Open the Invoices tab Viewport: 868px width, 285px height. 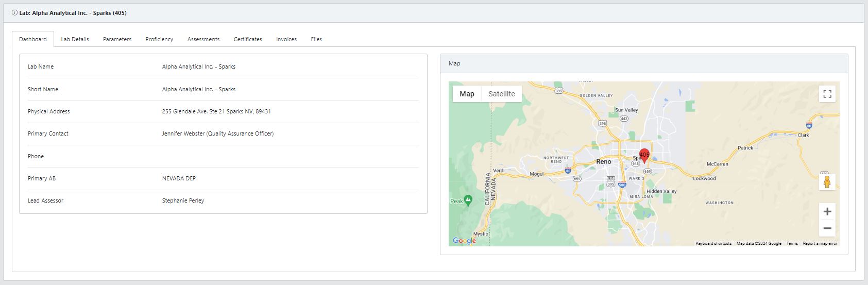[286, 39]
